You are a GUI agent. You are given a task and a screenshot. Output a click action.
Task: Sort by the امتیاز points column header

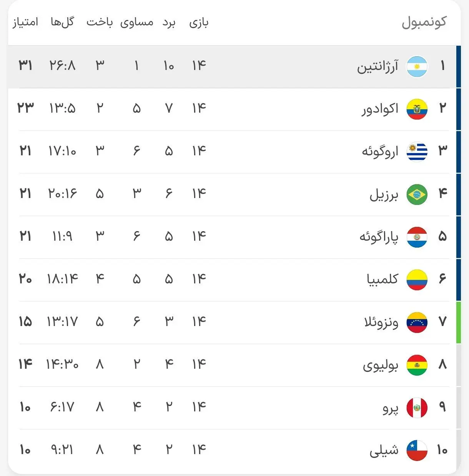pyautogui.click(x=25, y=22)
